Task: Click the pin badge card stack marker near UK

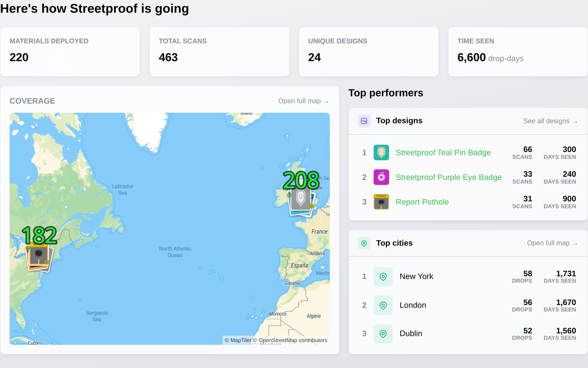Action: (x=301, y=202)
